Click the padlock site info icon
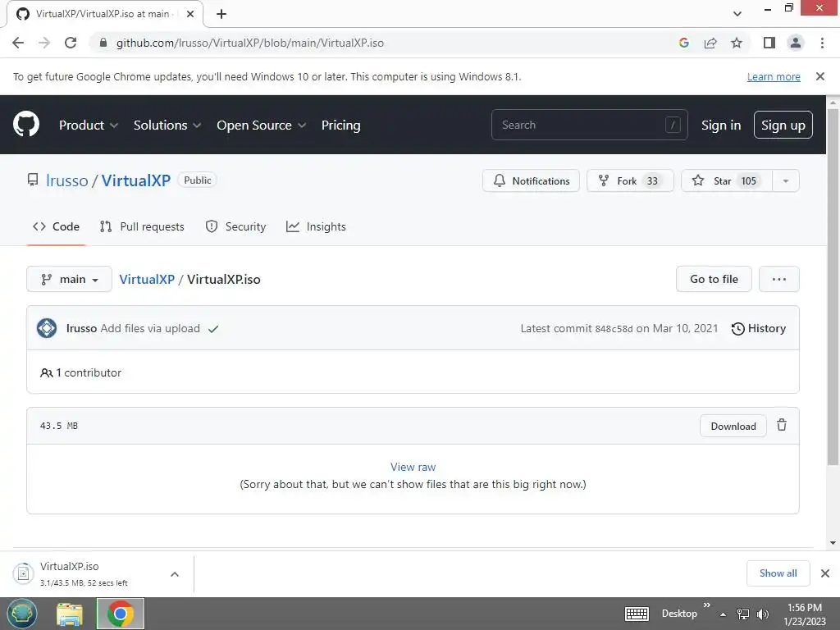The width and height of the screenshot is (840, 630). 103,43
